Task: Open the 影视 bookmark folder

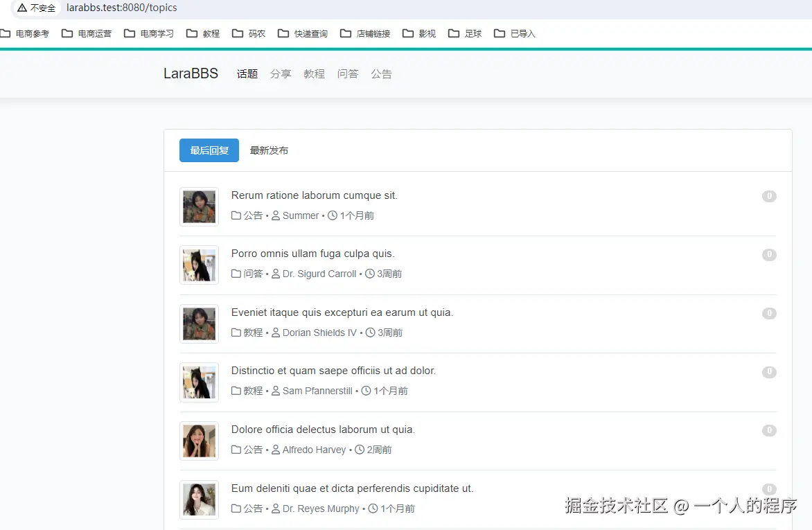Action: pyautogui.click(x=419, y=34)
